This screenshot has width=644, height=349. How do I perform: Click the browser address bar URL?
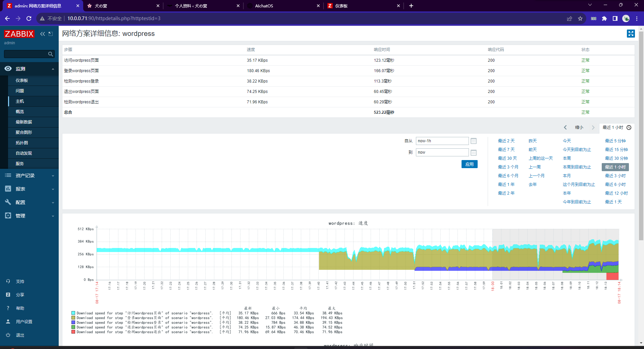click(114, 18)
